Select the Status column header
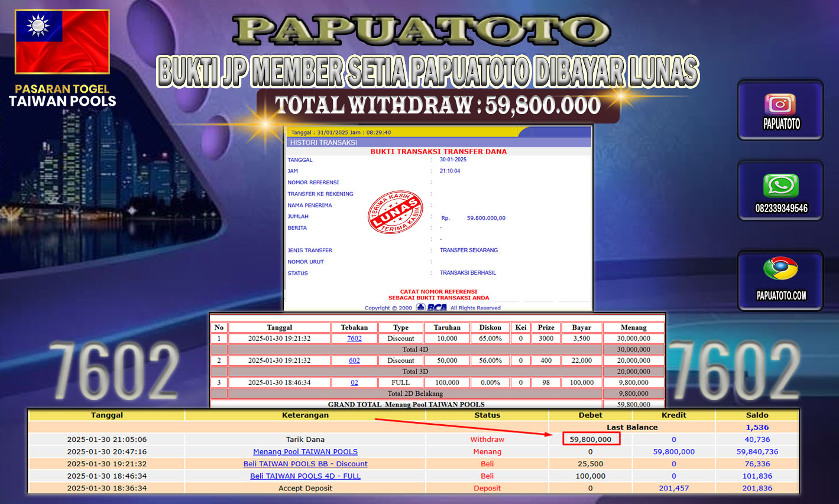 (x=487, y=415)
